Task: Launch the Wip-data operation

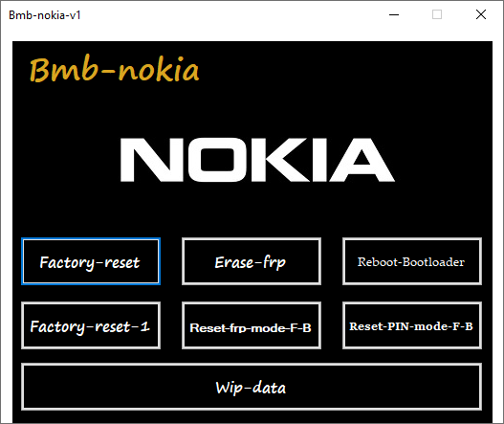Action: (252, 387)
